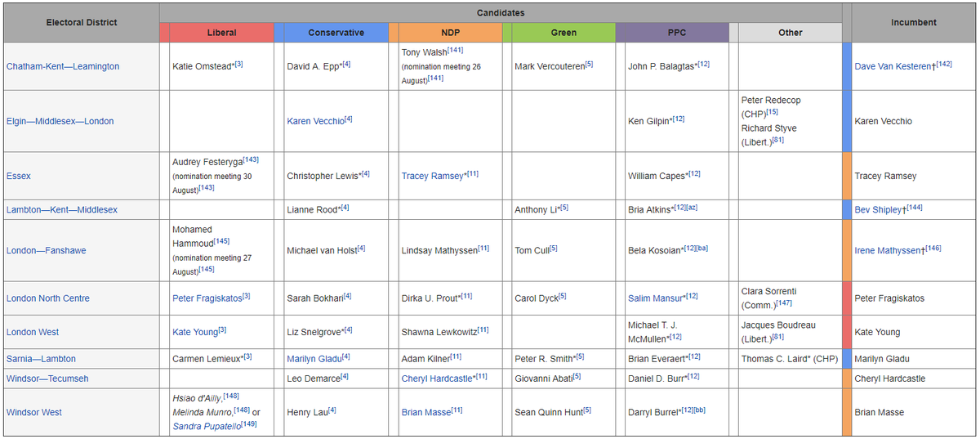Click the Tracey Ramsey NDP candidate link

point(432,176)
